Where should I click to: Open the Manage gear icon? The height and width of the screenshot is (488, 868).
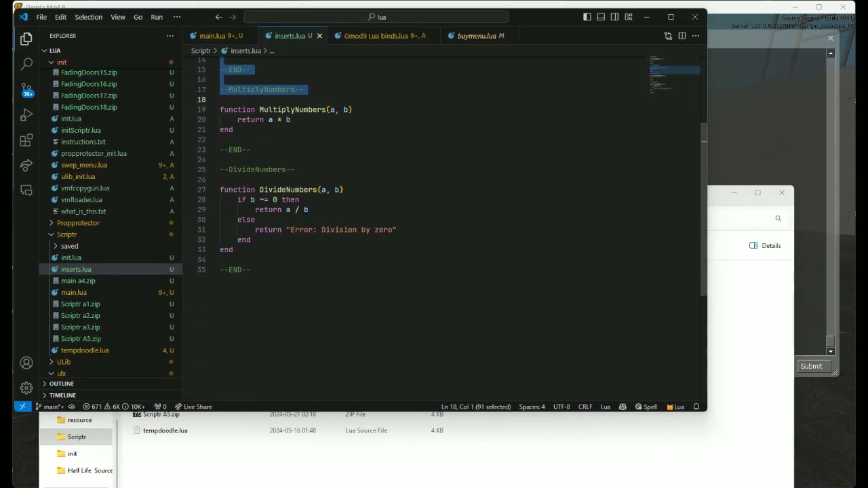click(26, 388)
